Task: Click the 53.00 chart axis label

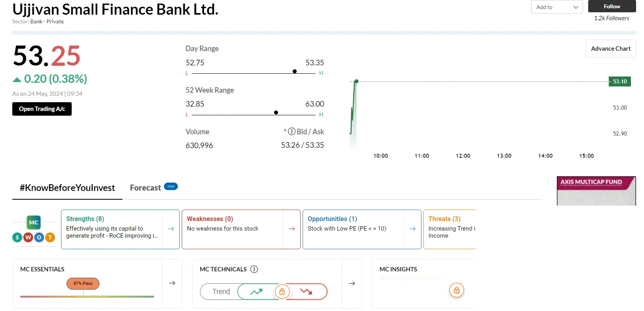Action: [620, 108]
